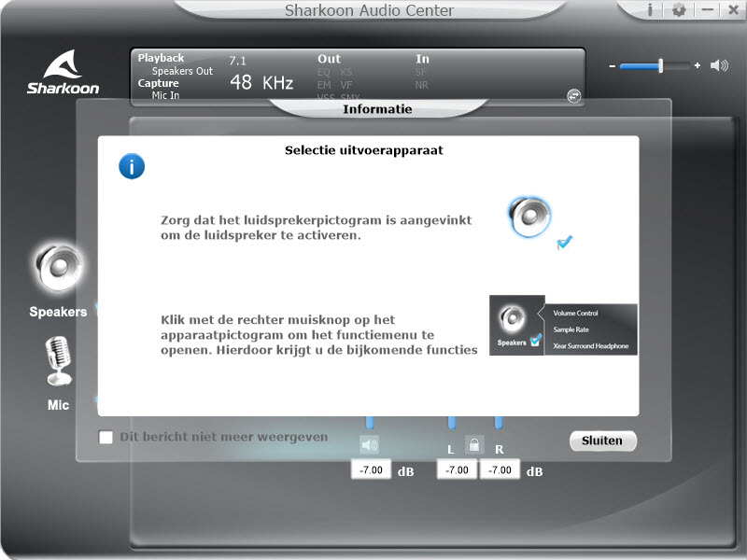Click the master volume slider handle
The image size is (747, 560).
tap(661, 65)
